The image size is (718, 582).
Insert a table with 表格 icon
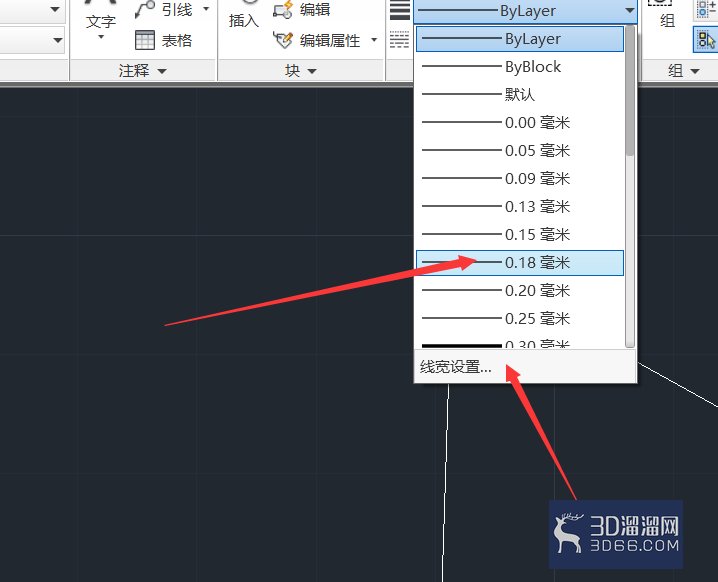145,40
